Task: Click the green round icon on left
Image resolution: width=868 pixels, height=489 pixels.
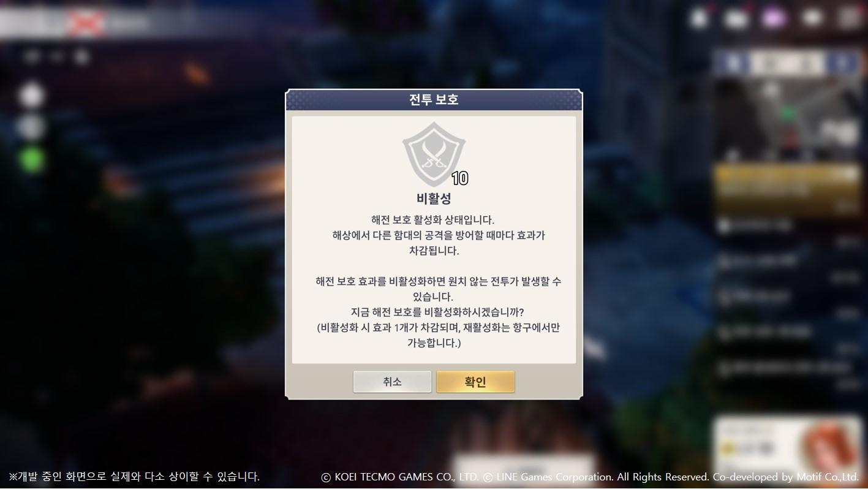Action: 31,160
